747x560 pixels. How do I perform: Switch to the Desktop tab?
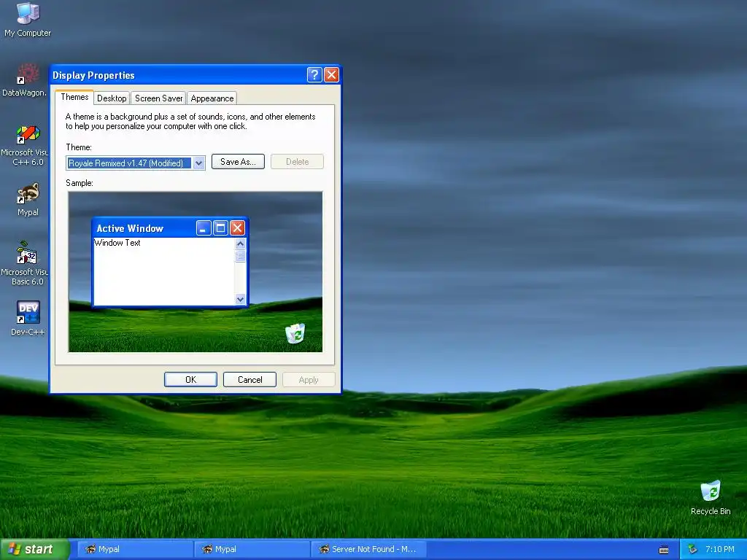(112, 98)
